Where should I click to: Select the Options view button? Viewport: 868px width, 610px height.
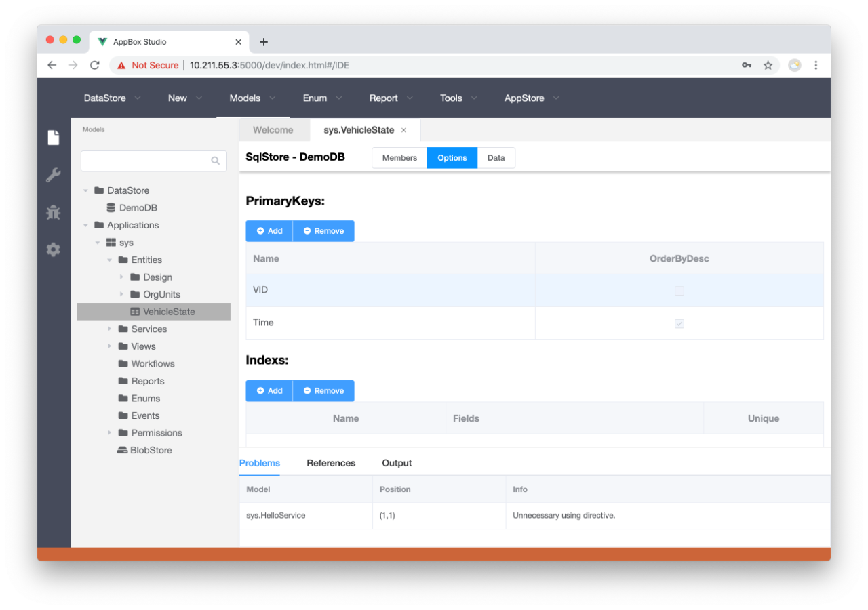452,158
